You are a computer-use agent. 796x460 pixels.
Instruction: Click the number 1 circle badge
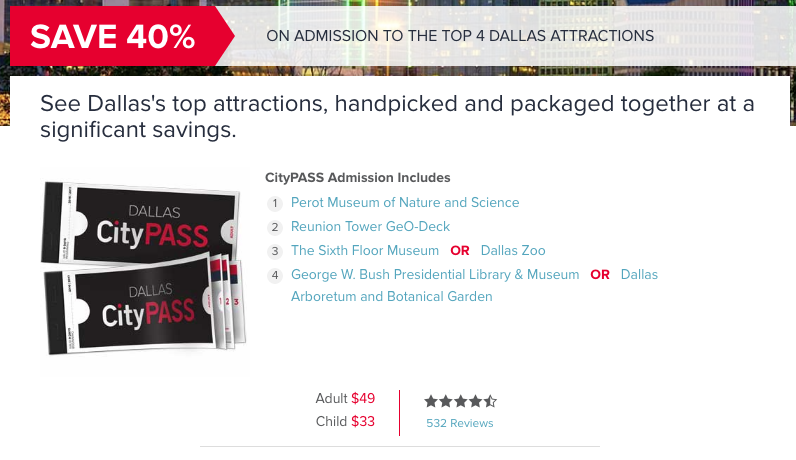tap(275, 204)
